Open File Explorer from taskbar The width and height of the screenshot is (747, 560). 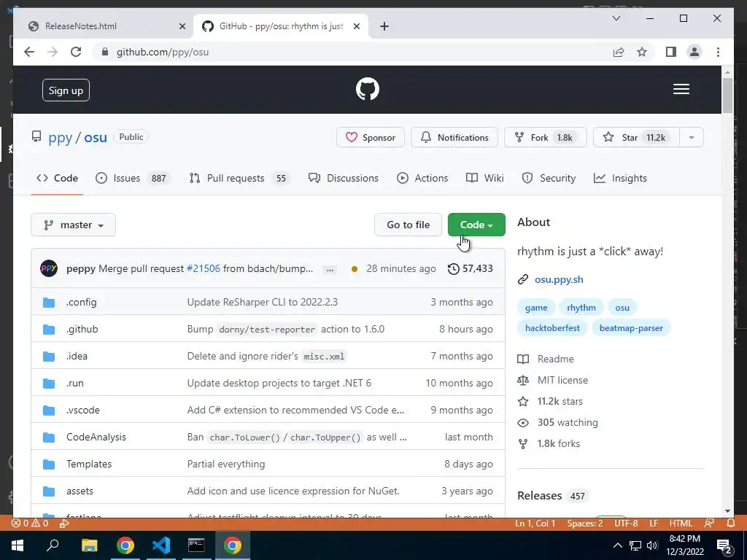point(89,545)
